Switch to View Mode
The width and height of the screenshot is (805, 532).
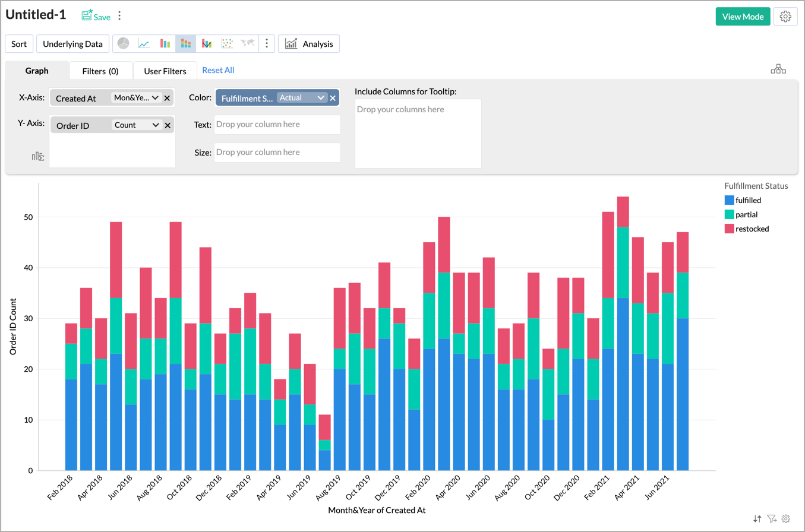(x=743, y=17)
